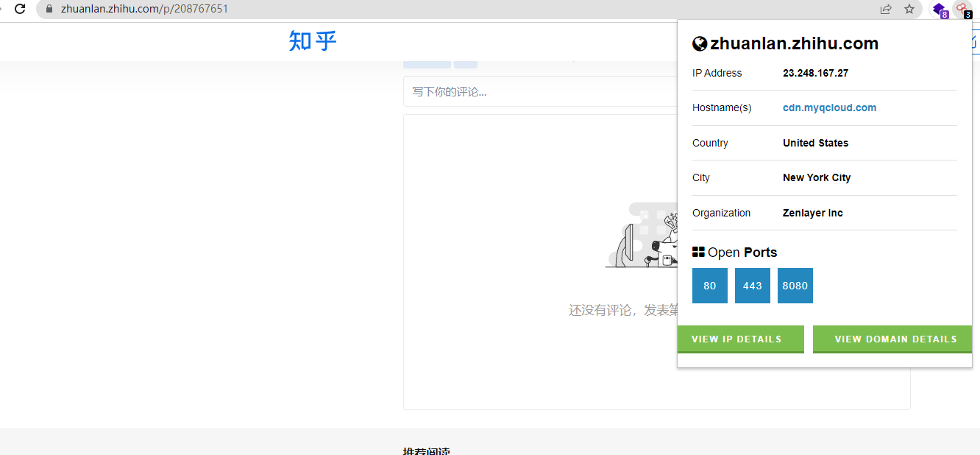
Task: Click the Country label
Action: click(710, 143)
